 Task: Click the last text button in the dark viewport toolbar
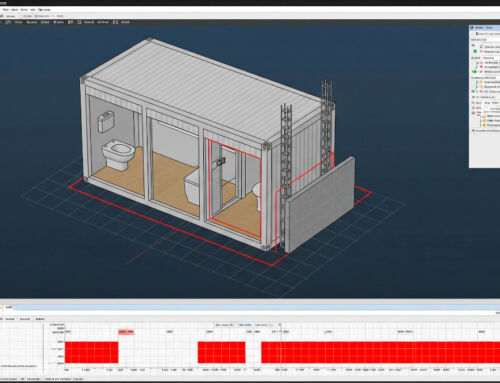click(x=125, y=22)
